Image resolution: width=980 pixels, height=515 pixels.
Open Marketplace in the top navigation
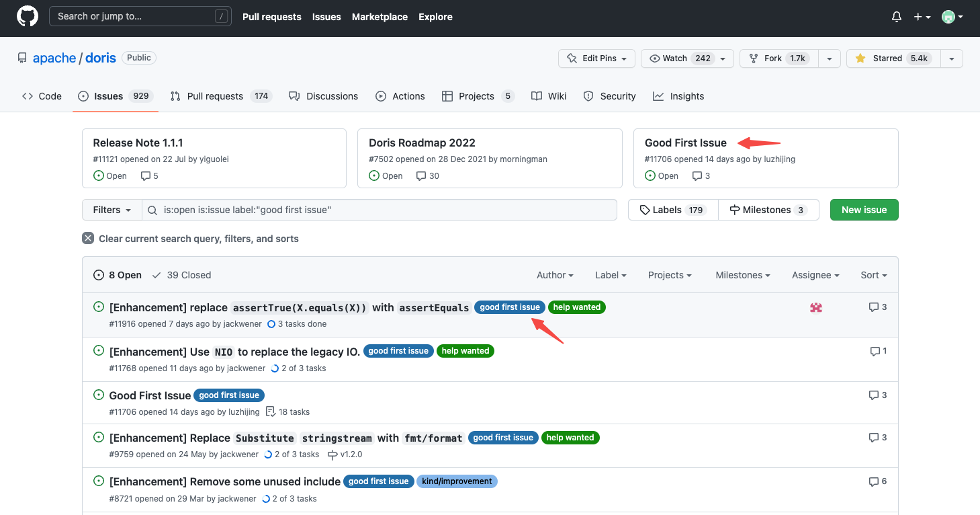coord(380,17)
